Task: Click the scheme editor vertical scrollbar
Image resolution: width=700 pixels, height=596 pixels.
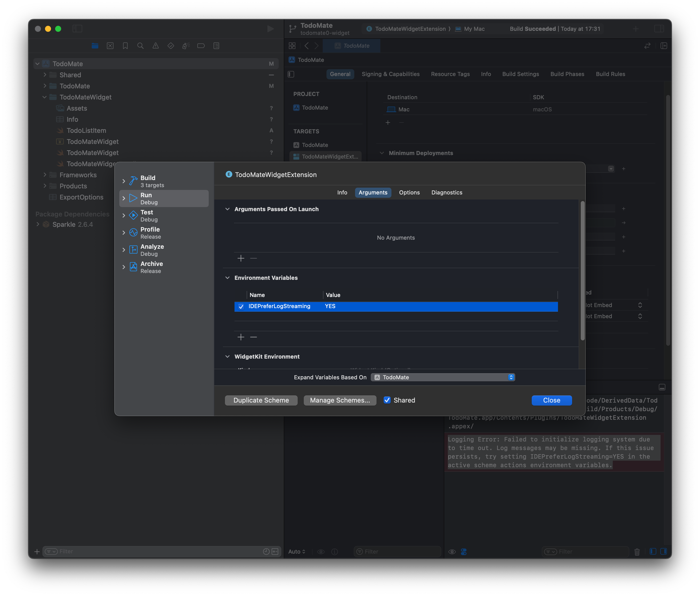Action: tap(582, 270)
